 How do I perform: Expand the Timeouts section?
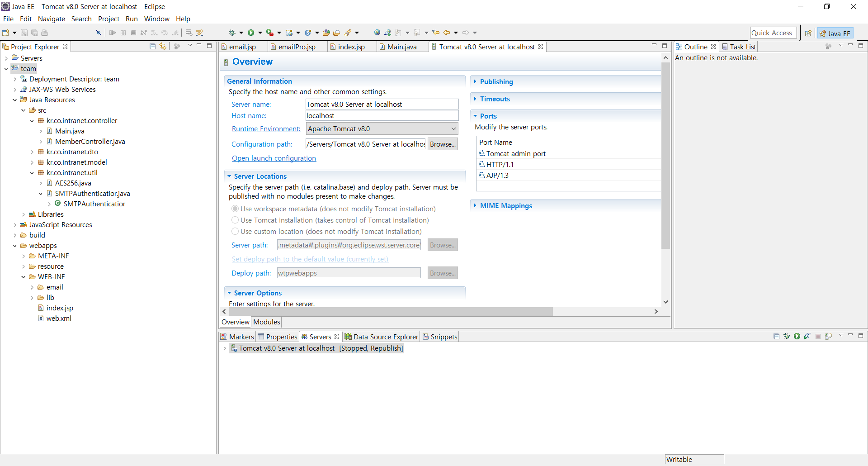click(475, 99)
